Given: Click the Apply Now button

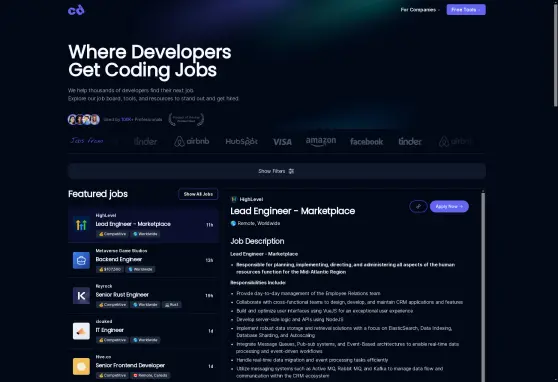Looking at the screenshot, I should click(449, 206).
